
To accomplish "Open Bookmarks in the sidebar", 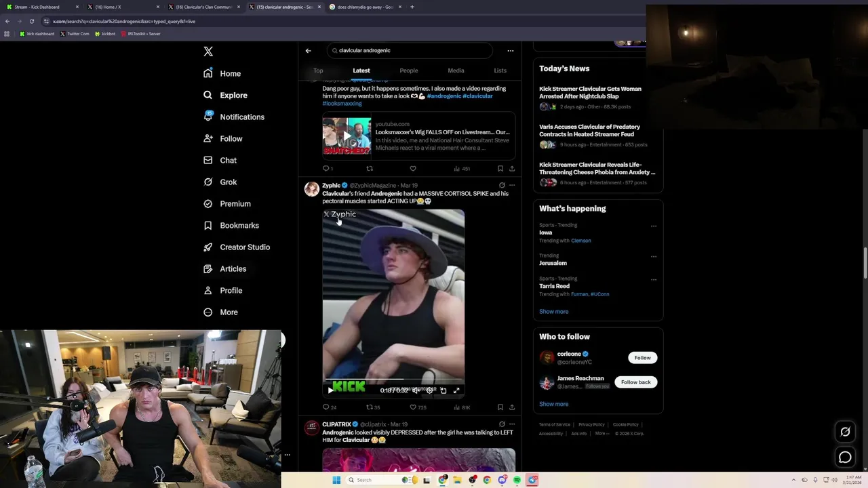I will click(231, 225).
